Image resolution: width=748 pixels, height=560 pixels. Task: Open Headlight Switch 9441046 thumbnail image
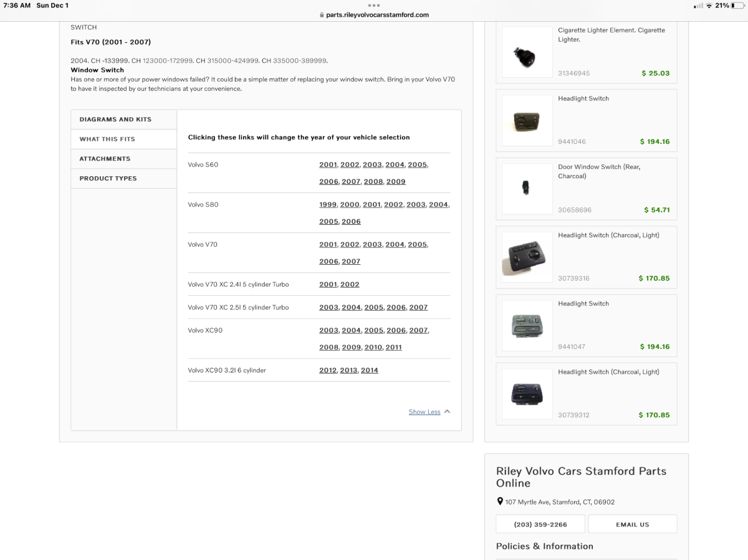[x=527, y=120]
